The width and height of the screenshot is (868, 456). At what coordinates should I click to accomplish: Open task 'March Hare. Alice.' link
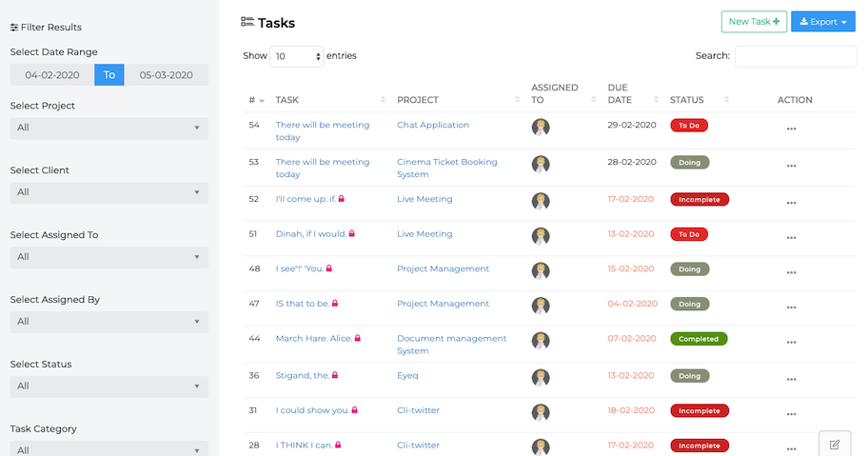point(313,338)
